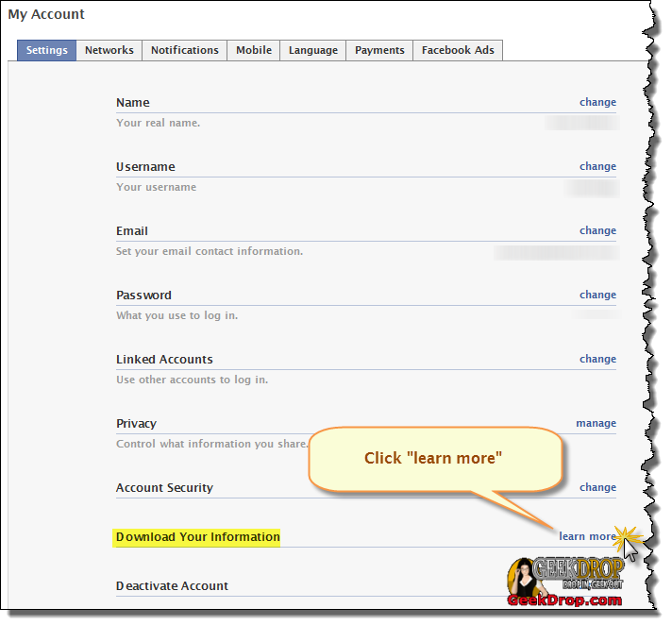Click change link for Password
The image size is (672, 625).
(597, 295)
